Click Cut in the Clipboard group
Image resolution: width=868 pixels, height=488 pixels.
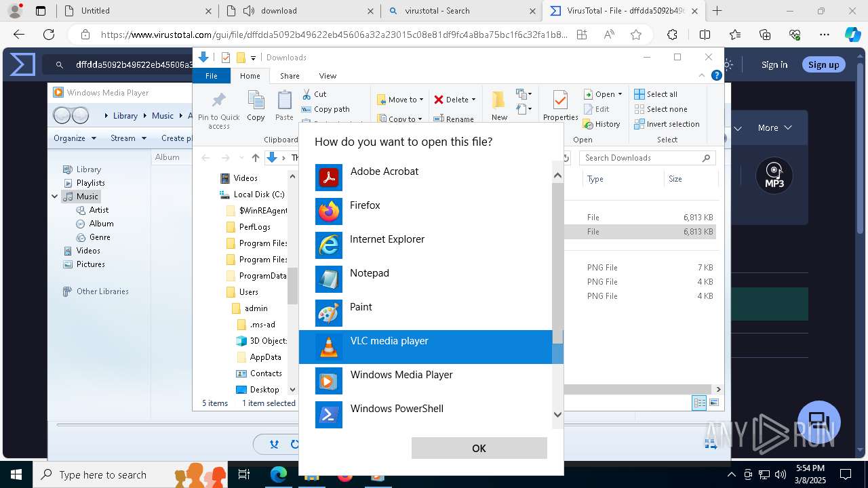click(x=314, y=94)
